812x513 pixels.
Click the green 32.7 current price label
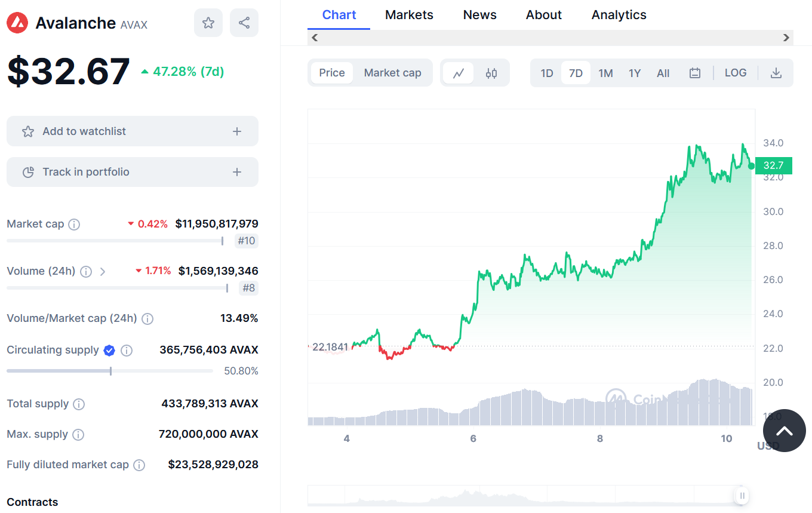[x=774, y=165]
